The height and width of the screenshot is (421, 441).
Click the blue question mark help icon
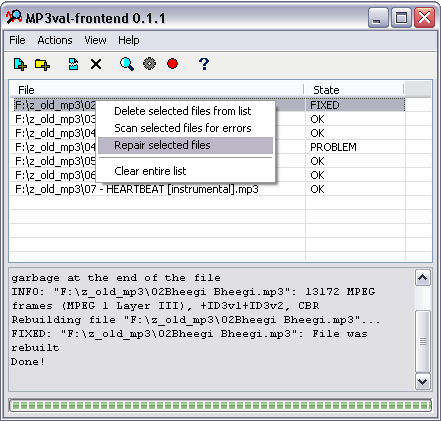tap(204, 63)
